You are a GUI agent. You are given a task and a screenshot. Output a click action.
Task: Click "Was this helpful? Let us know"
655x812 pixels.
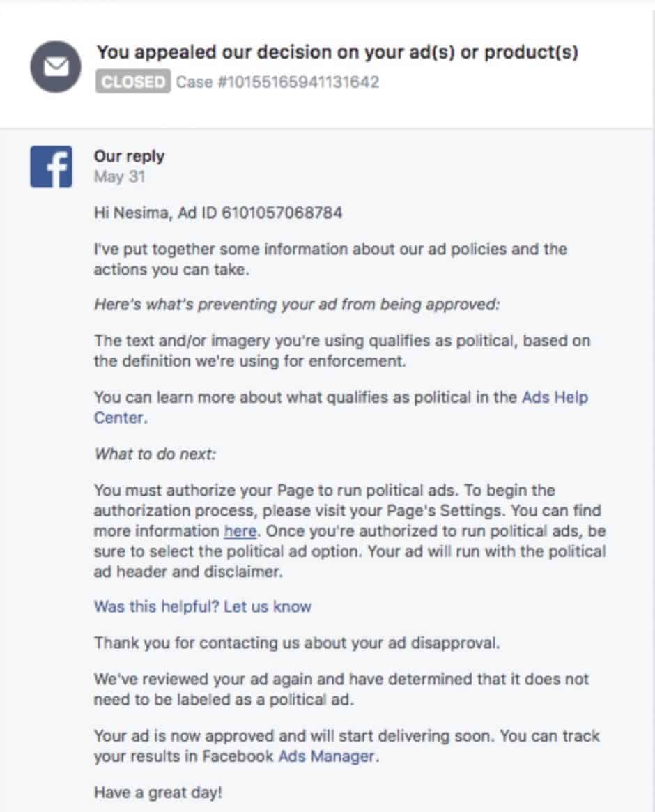click(203, 606)
